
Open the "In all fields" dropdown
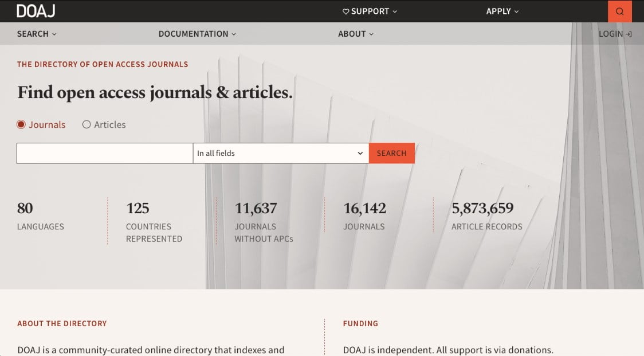[x=280, y=153]
